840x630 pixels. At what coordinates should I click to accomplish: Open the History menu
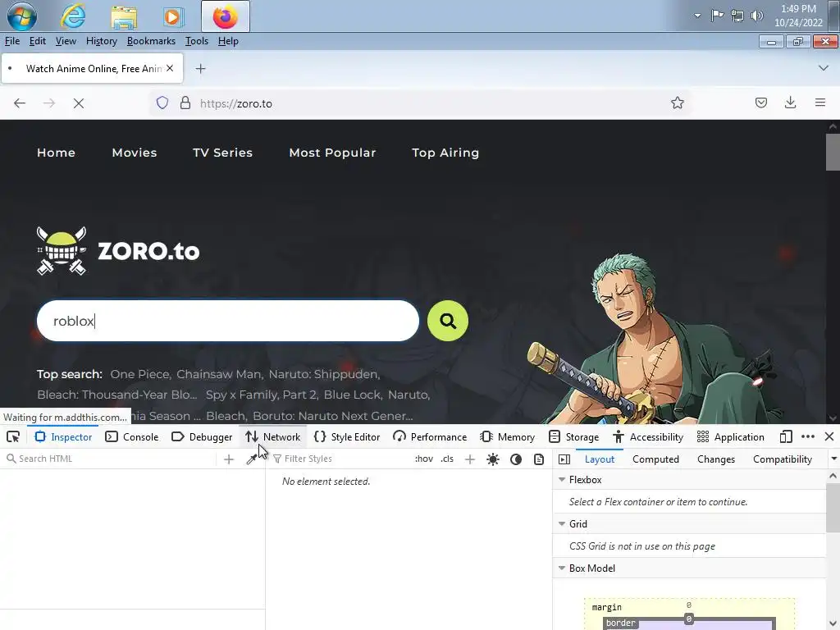[101, 41]
